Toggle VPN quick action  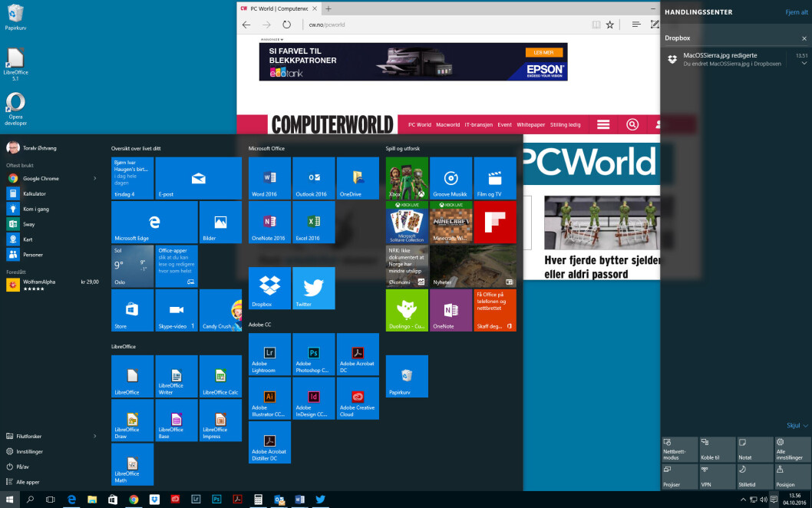click(x=718, y=477)
